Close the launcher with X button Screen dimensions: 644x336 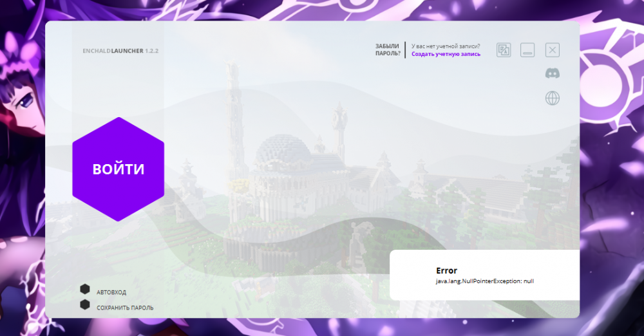click(x=553, y=50)
